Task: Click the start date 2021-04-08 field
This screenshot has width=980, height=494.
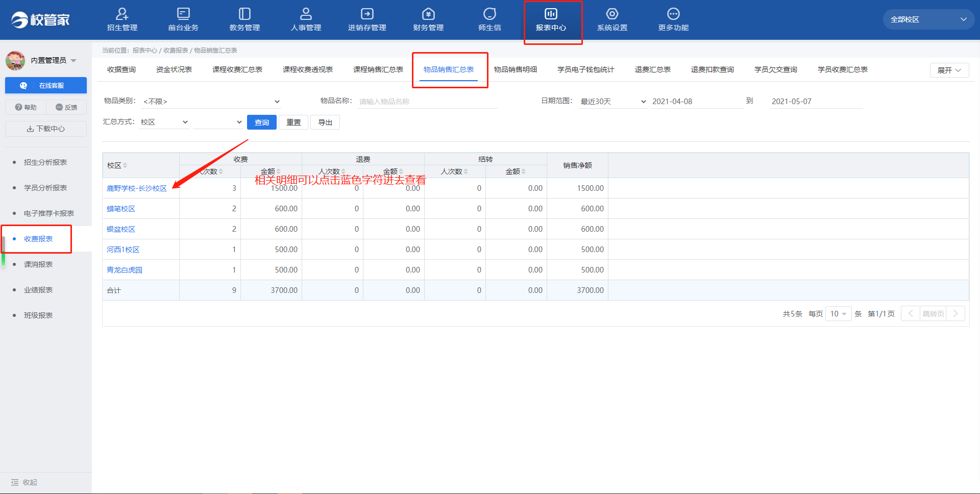Action: [x=697, y=102]
